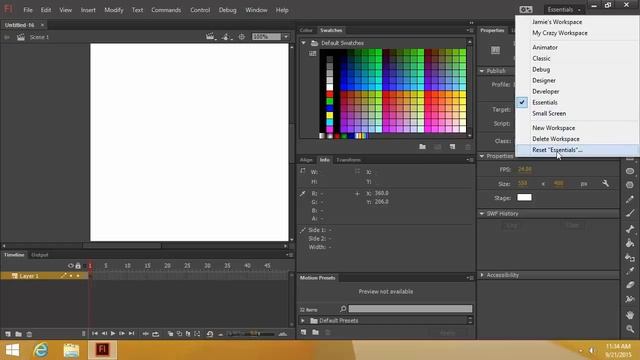Screen dimensions: 640x360
Task: Select the Brush tool
Action: [630, 213]
